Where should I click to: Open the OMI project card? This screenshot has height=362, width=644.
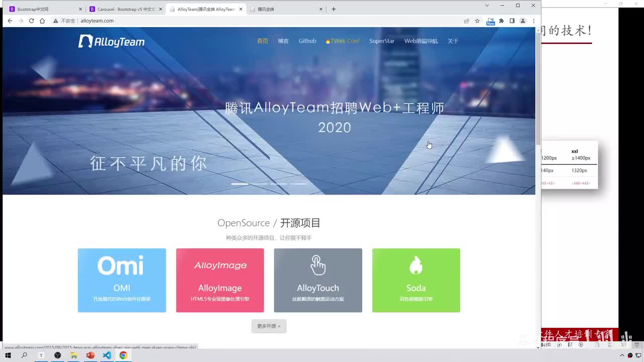coord(122,280)
